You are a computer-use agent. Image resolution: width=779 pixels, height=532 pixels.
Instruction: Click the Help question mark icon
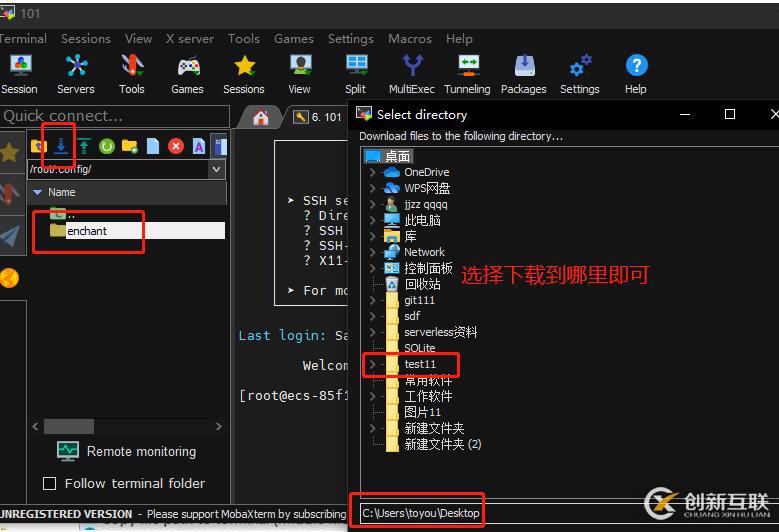coord(636,75)
